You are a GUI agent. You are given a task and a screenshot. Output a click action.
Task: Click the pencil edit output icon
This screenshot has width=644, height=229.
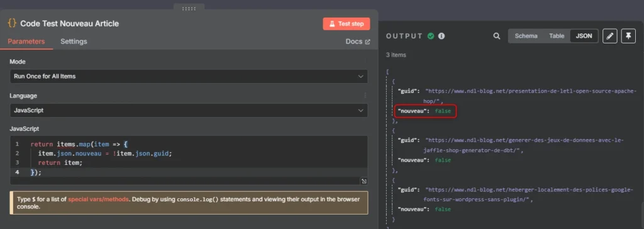(x=610, y=36)
